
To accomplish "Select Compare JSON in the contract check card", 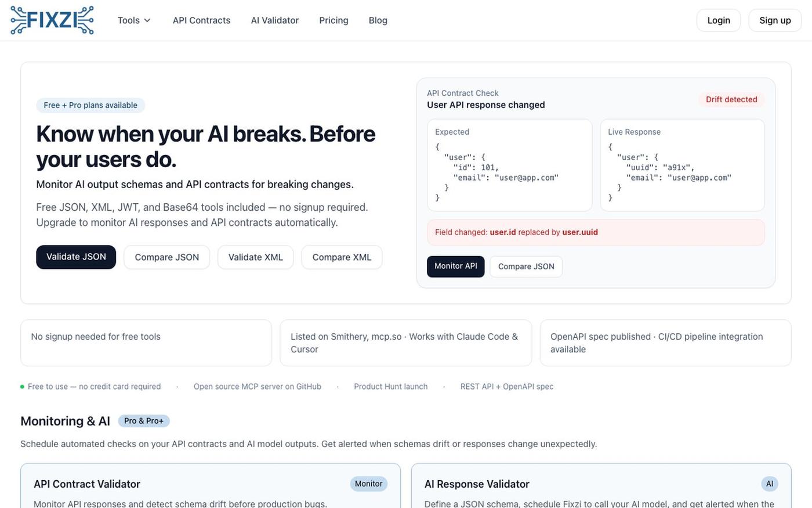I will [x=526, y=266].
